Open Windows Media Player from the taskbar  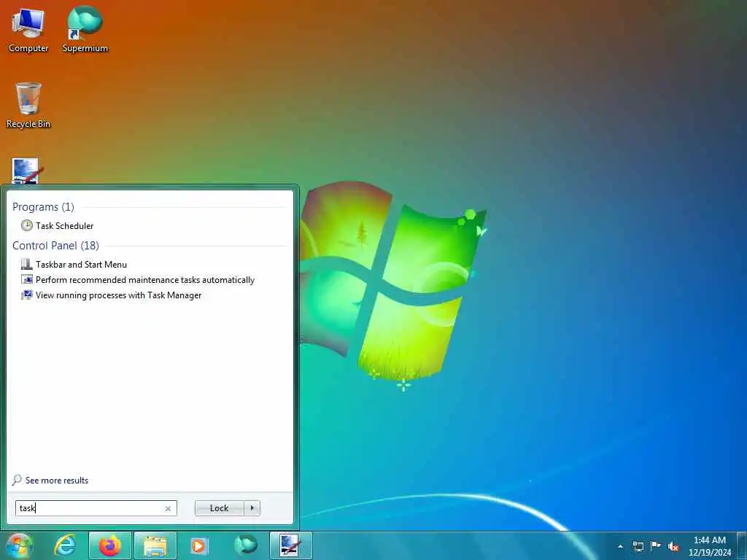pos(198,545)
